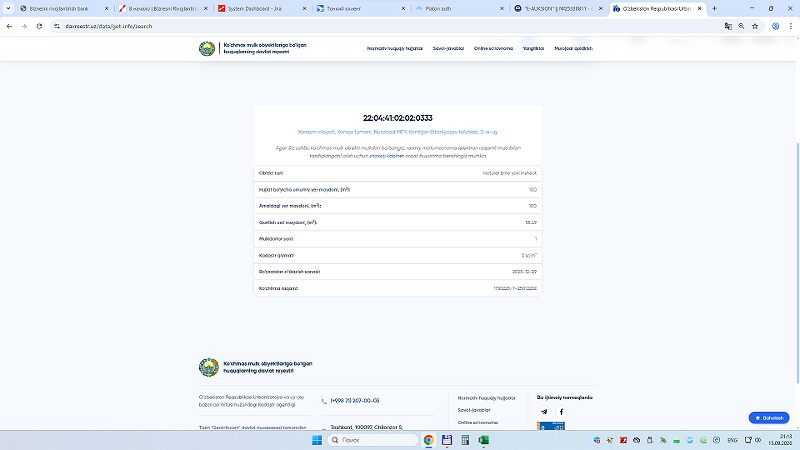Click the footer Savol-javoblar link
800x450 pixels.
[x=474, y=410]
